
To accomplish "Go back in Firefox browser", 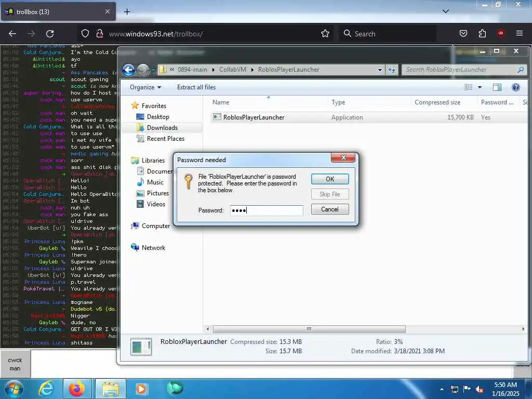I will pos(12,34).
